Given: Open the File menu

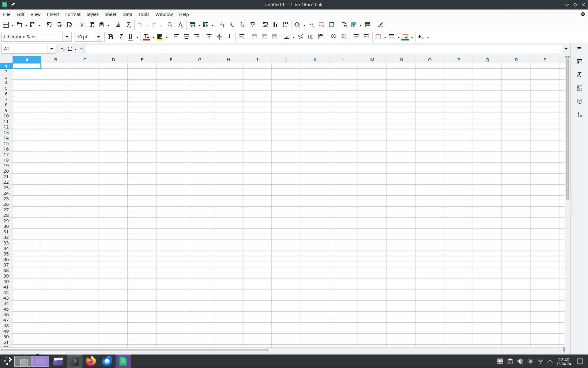Looking at the screenshot, I should pyautogui.click(x=7, y=14).
